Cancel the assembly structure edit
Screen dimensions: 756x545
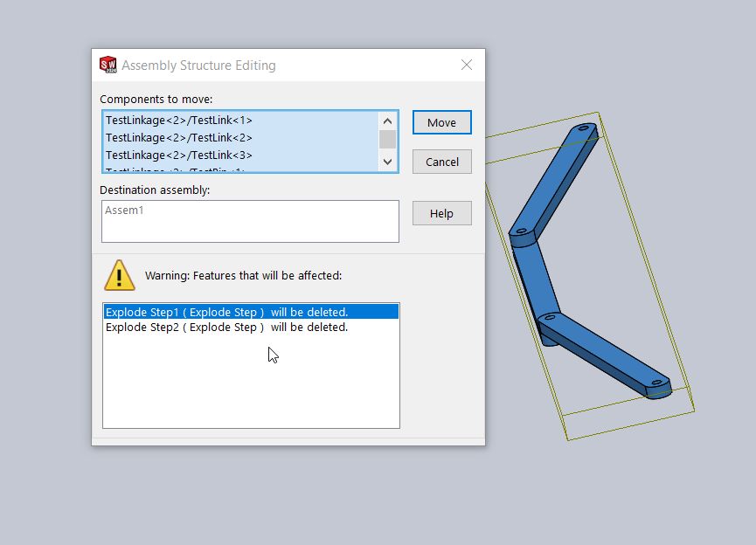pyautogui.click(x=441, y=162)
